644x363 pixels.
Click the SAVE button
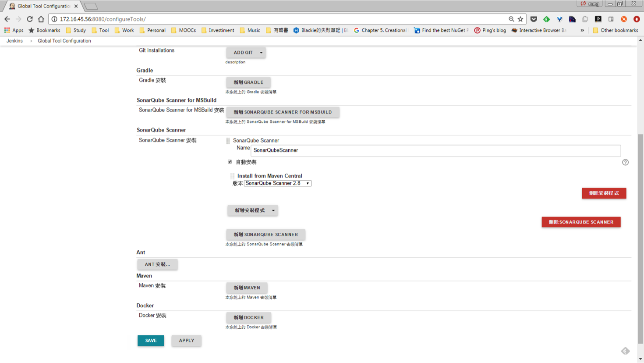click(151, 341)
